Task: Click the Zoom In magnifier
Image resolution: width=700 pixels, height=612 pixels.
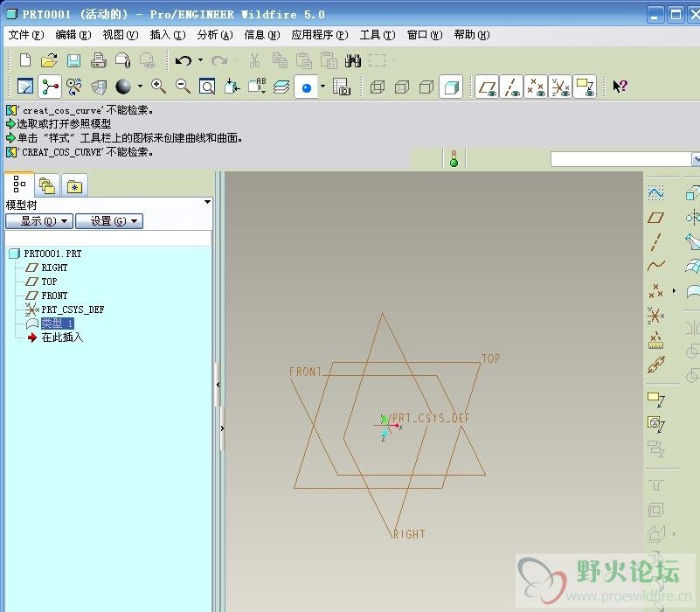Action: tap(158, 86)
